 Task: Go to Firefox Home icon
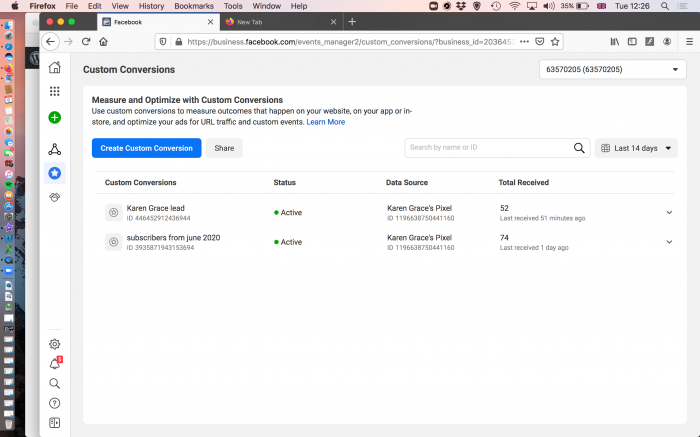104,42
